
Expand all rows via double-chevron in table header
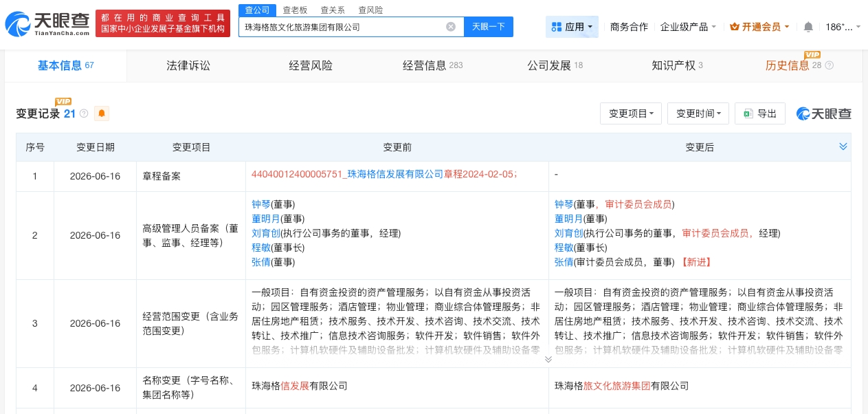(x=843, y=146)
